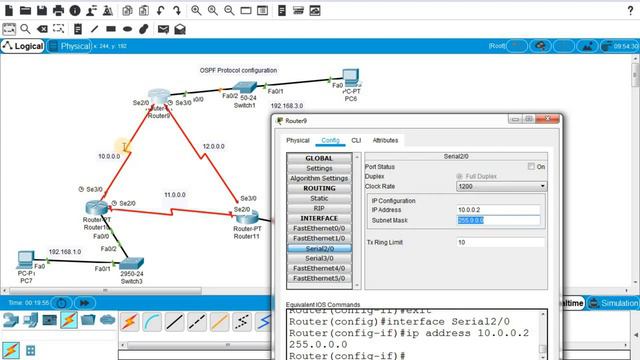Open help with the question mark icon
The height and width of the screenshot is (360, 640).
630,11
